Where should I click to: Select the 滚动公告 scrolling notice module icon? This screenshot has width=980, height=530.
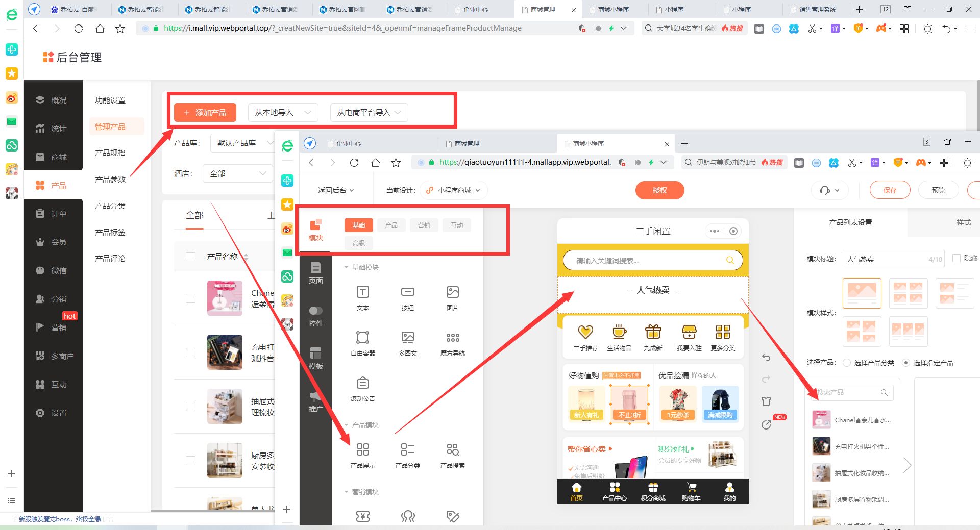[x=362, y=386]
